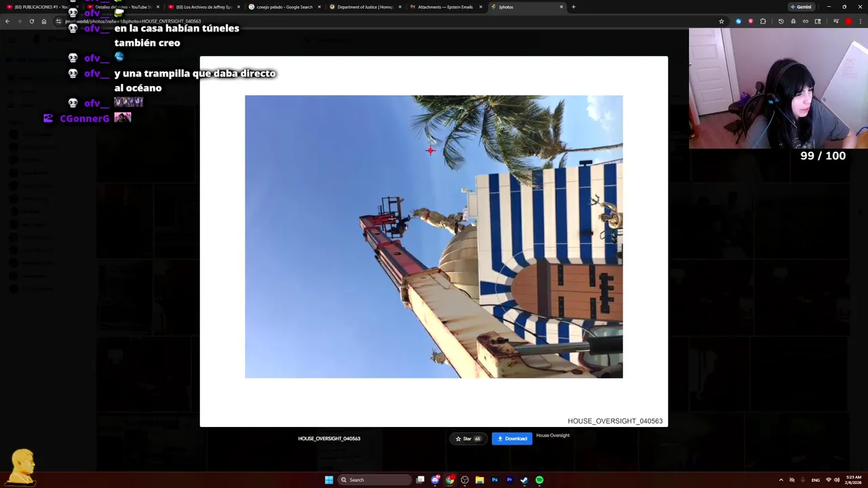Viewport: 868px width, 488px height.
Task: Open the House Oversight source link
Action: pyautogui.click(x=553, y=435)
